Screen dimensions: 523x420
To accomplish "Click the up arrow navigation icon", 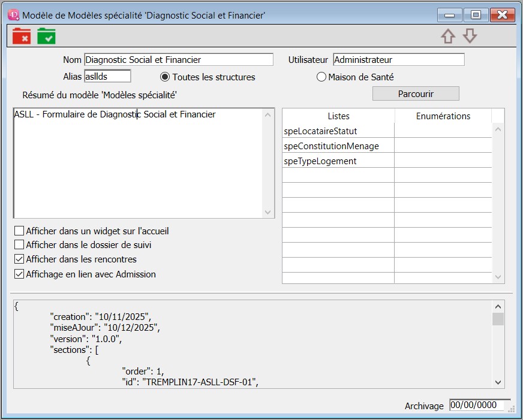I will tap(447, 37).
